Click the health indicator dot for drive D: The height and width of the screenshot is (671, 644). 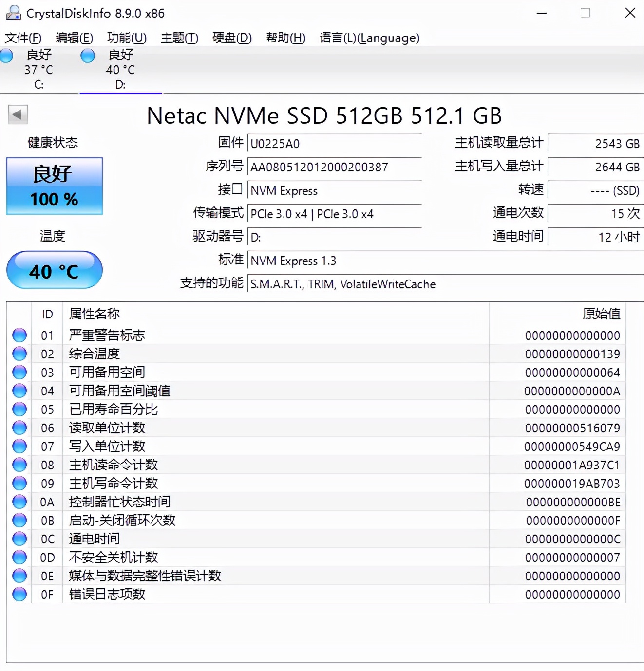point(87,56)
